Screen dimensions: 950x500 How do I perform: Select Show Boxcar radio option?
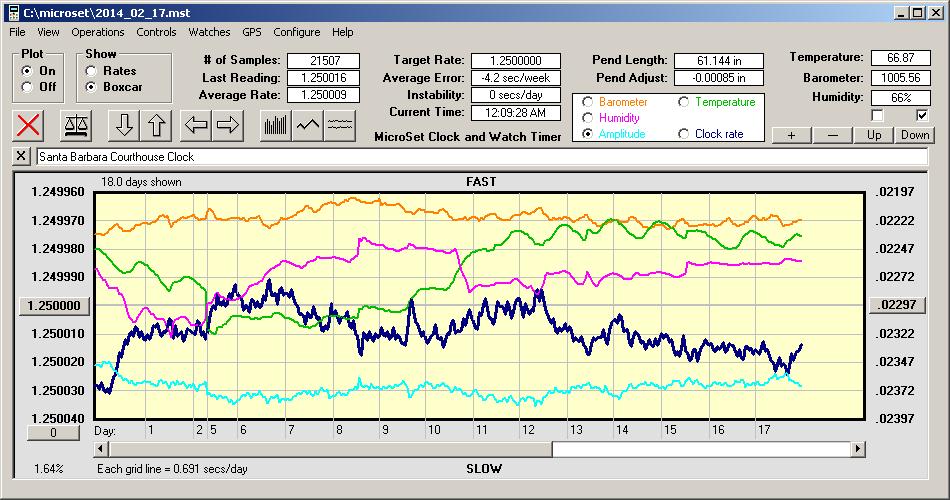point(91,87)
